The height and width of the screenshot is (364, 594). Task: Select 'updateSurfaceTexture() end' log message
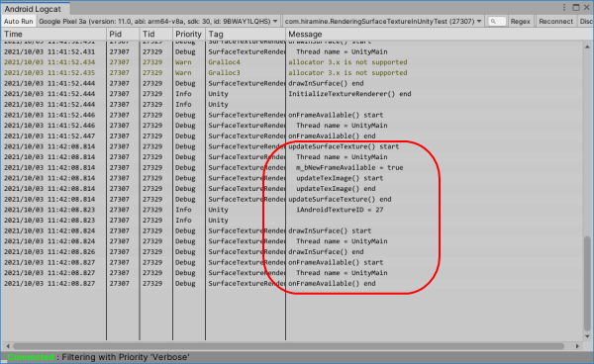tap(340, 199)
